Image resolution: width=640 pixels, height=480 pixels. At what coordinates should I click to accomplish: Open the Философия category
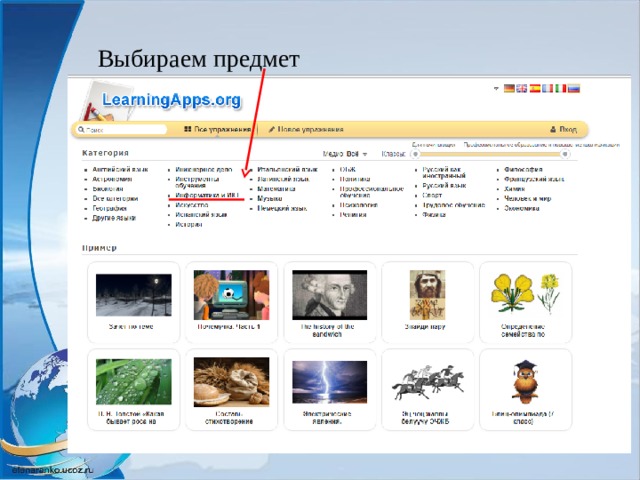pos(523,169)
